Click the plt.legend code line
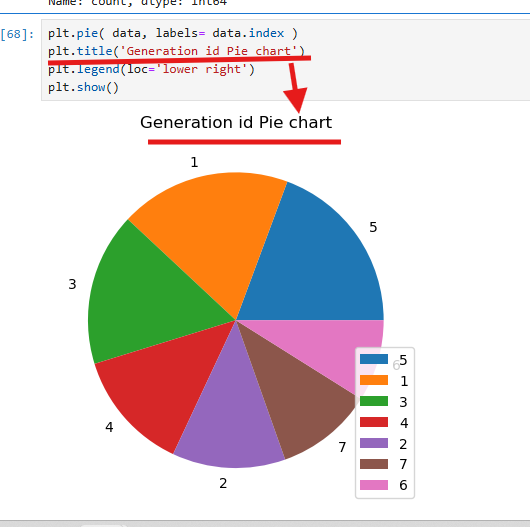Screen dimensions: 530x527 [151, 69]
